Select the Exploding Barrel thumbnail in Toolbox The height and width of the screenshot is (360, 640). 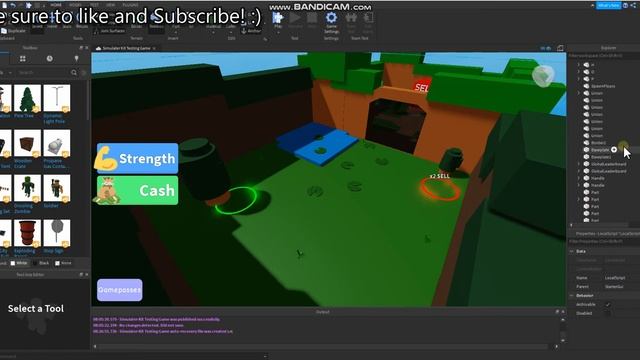[27, 233]
